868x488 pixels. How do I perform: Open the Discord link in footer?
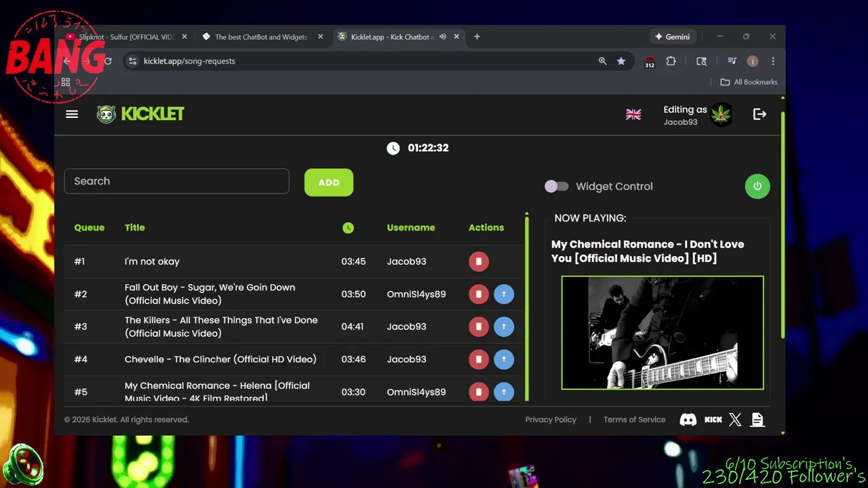pyautogui.click(x=688, y=420)
